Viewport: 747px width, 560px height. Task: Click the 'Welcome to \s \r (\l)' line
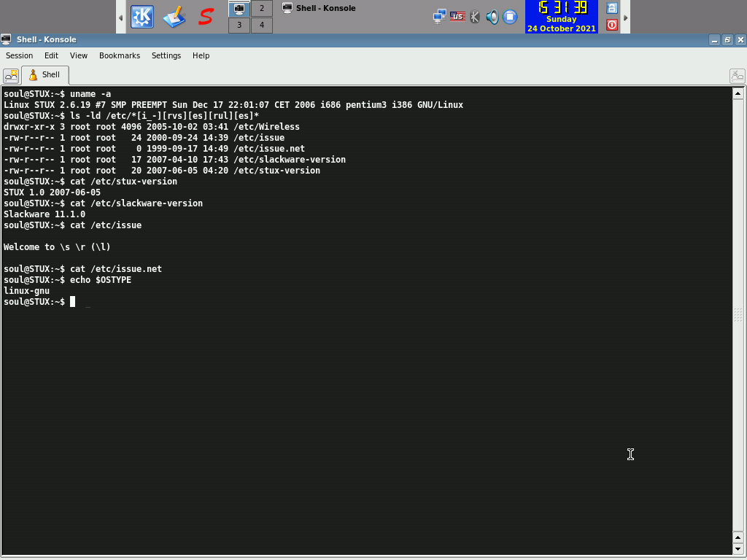click(57, 247)
